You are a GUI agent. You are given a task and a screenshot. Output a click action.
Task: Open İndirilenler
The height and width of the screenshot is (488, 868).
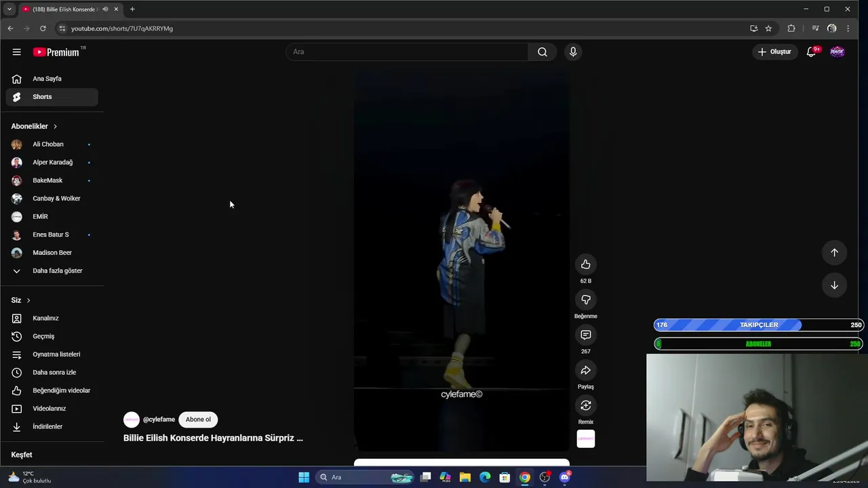pyautogui.click(x=52, y=426)
